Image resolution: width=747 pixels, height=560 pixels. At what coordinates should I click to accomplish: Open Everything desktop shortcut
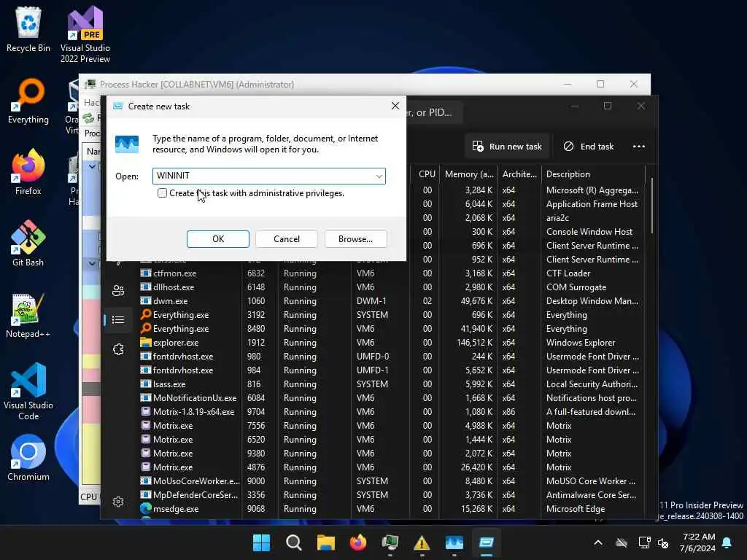click(x=28, y=101)
